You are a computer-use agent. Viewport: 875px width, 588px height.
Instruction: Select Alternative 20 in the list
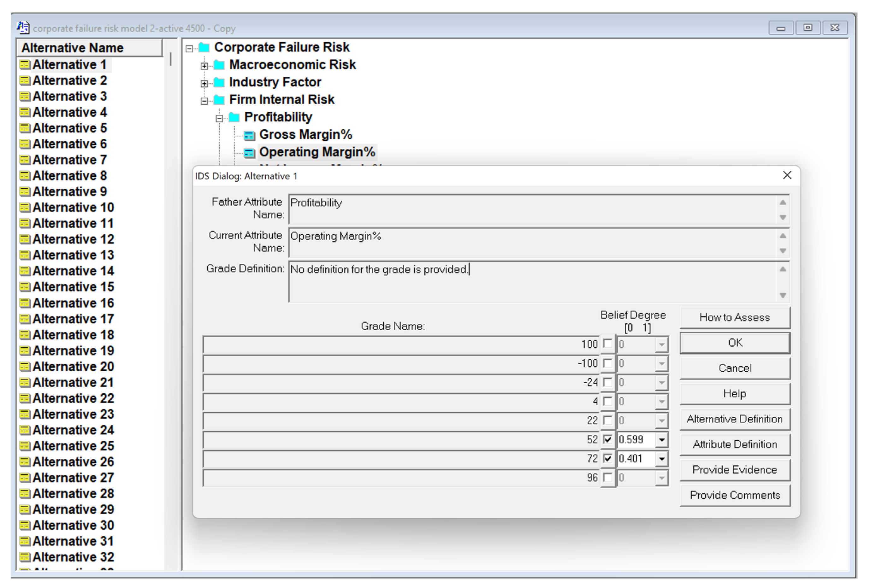(x=73, y=367)
